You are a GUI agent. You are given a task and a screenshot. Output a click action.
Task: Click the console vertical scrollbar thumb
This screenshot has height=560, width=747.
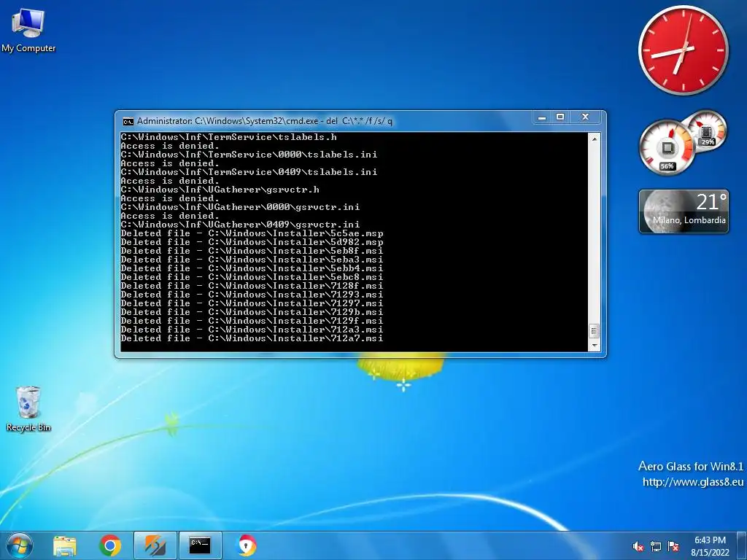click(x=594, y=330)
